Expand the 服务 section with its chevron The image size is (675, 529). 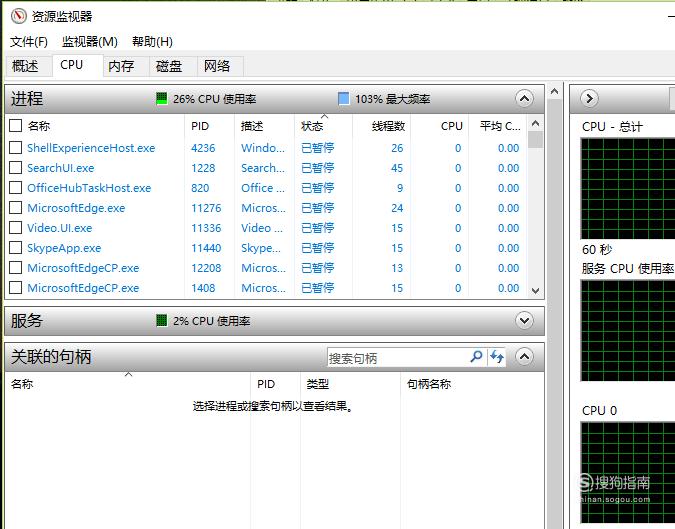pos(524,321)
